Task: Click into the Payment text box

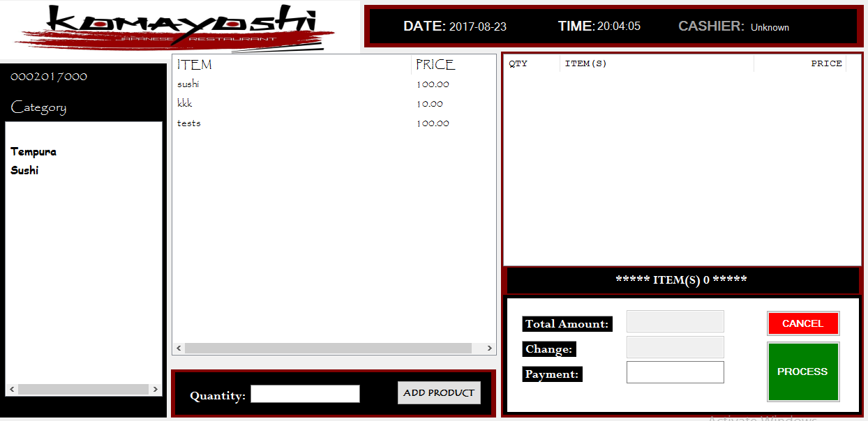Action: [675, 372]
